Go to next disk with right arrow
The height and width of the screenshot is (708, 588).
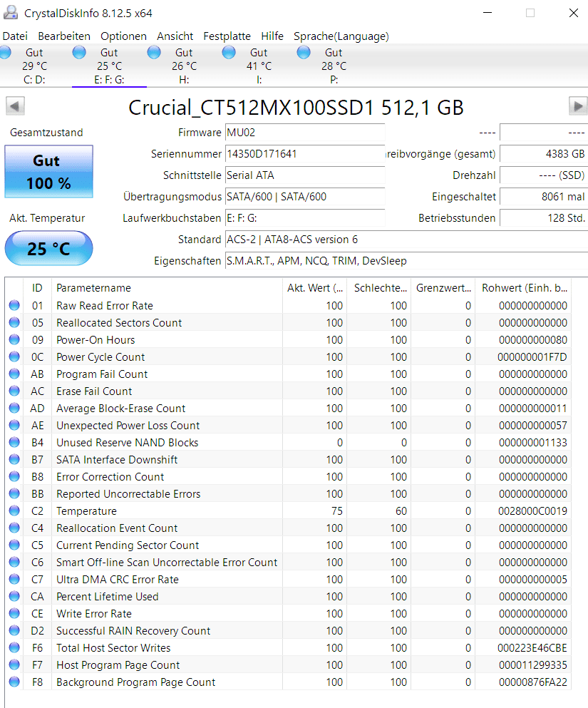(x=578, y=106)
